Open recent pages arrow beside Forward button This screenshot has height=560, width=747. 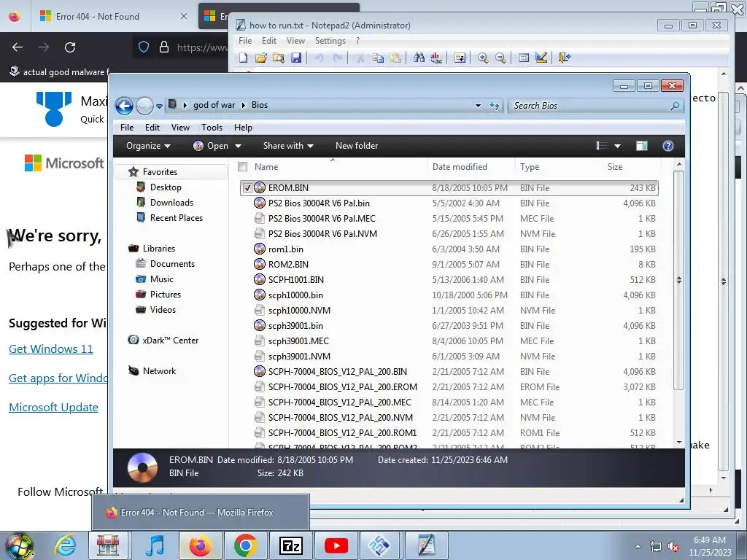pyautogui.click(x=159, y=106)
